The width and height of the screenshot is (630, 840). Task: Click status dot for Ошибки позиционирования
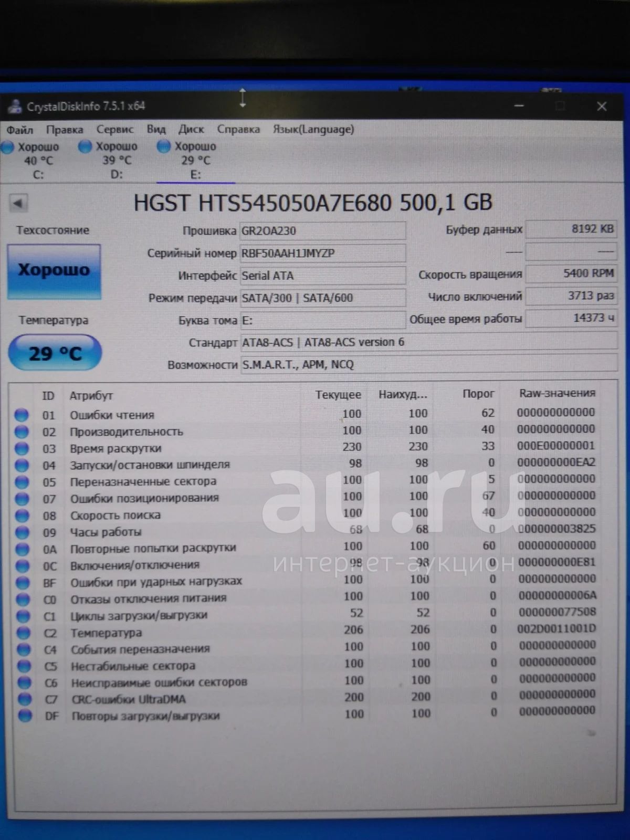point(22,499)
